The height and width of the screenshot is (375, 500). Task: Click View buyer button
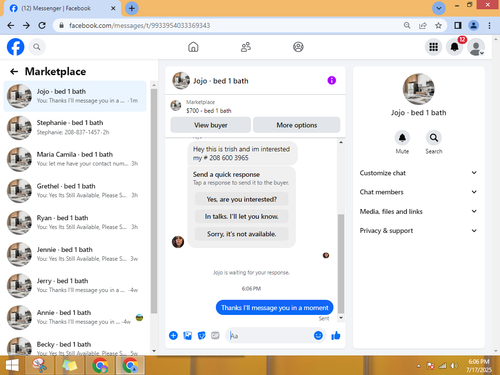[x=211, y=125]
